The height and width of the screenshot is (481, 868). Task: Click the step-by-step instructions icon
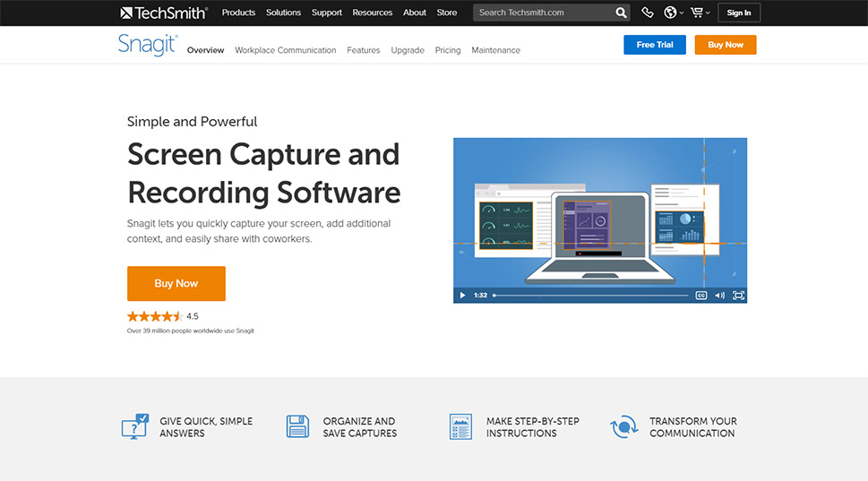point(460,426)
